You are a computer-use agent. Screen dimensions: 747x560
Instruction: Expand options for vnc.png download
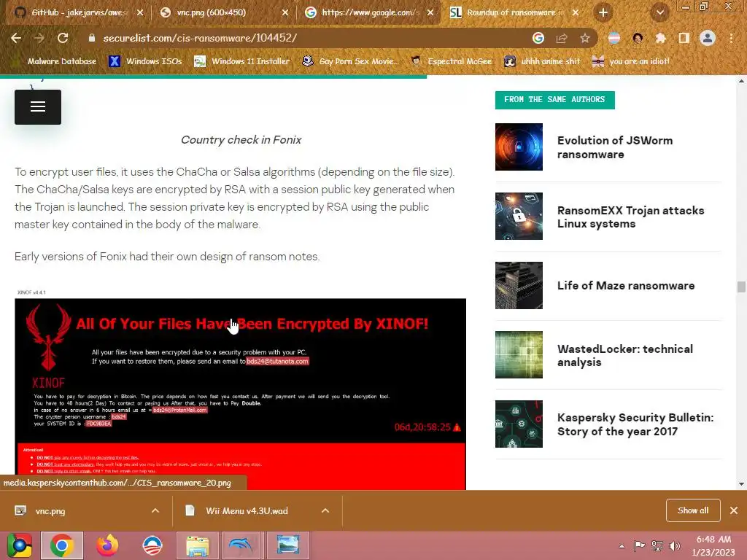coord(155,511)
